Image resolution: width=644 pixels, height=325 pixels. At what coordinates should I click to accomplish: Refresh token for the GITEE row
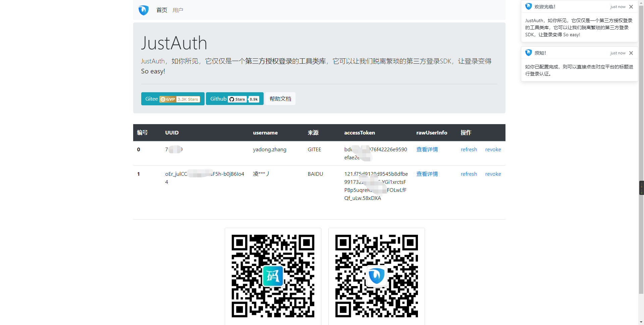pyautogui.click(x=469, y=149)
